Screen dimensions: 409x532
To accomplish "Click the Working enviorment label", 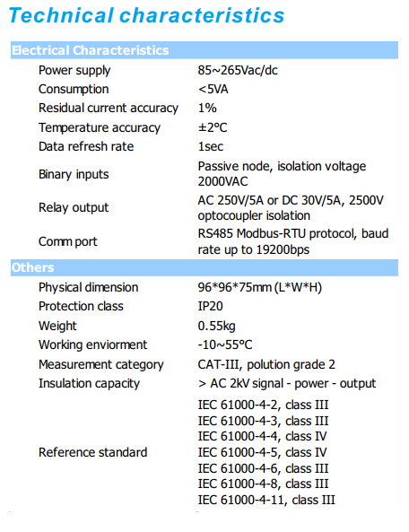I will coord(92,344).
